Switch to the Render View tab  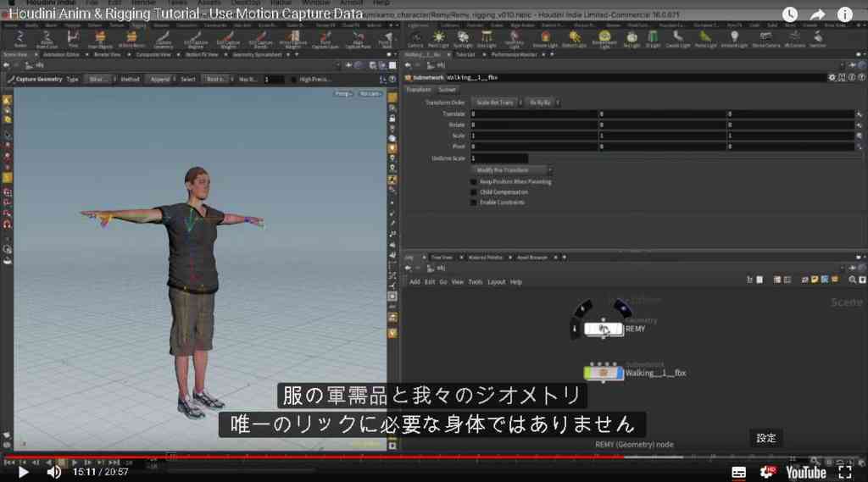click(x=108, y=55)
